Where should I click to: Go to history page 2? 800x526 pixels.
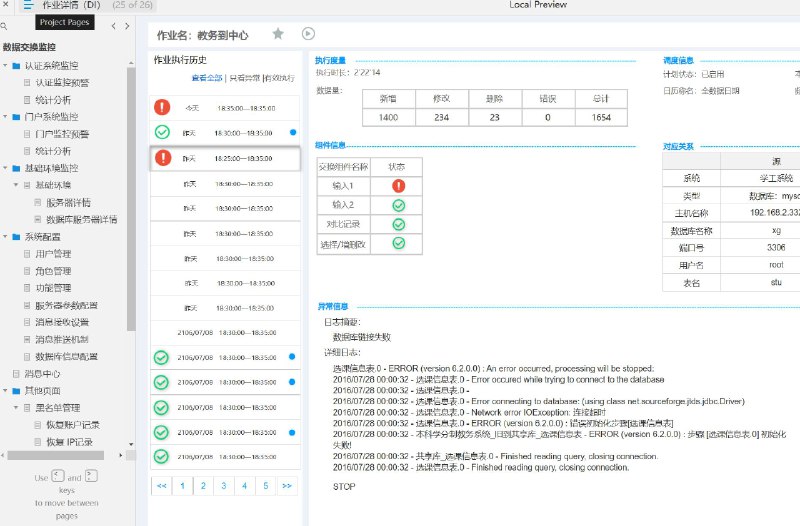[203, 486]
